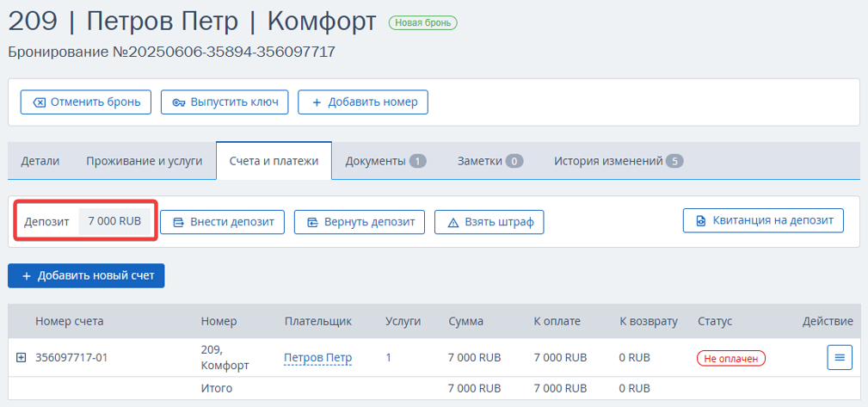
Task: Click the key icon in Выпустить ключ
Action: pos(179,102)
